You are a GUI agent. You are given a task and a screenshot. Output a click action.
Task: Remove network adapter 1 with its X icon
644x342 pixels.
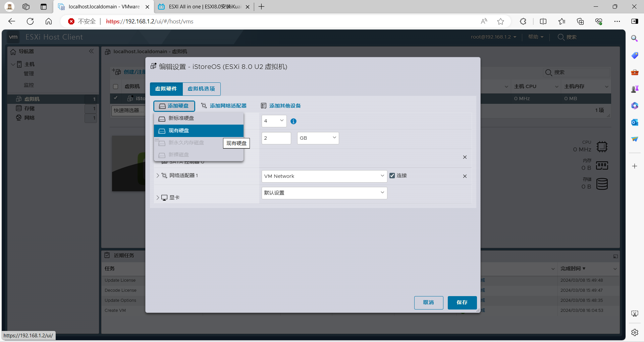(x=465, y=176)
